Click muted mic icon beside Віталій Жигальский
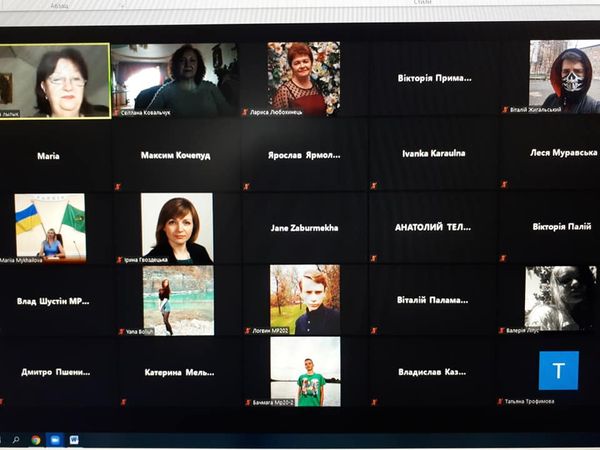Screen dimensions: 600x450 [x=504, y=110]
